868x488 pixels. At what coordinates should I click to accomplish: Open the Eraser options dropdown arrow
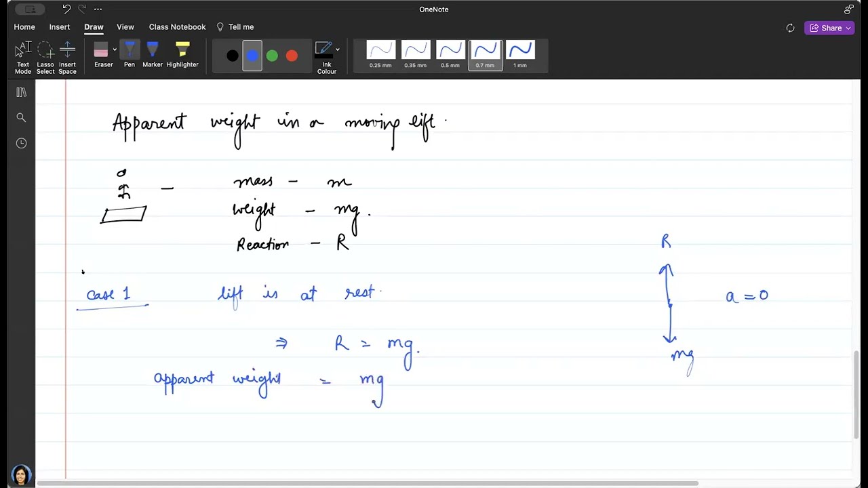coord(115,49)
